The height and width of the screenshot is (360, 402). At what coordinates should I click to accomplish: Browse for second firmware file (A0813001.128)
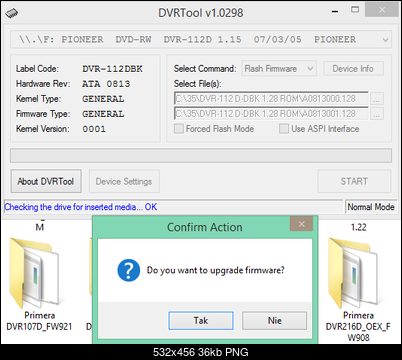(x=377, y=114)
